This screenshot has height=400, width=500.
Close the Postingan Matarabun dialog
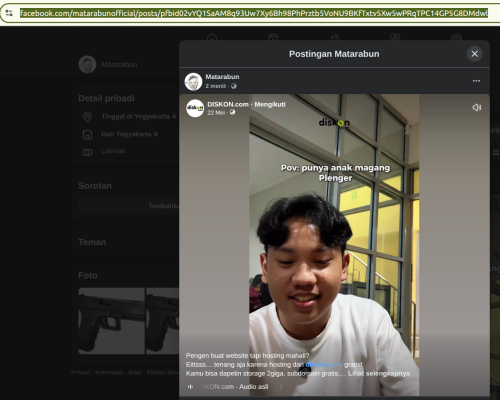coord(475,54)
